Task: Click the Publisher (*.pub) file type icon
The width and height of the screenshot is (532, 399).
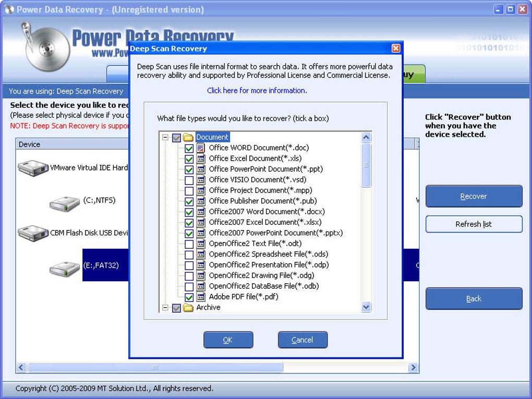Action: pyautogui.click(x=201, y=201)
